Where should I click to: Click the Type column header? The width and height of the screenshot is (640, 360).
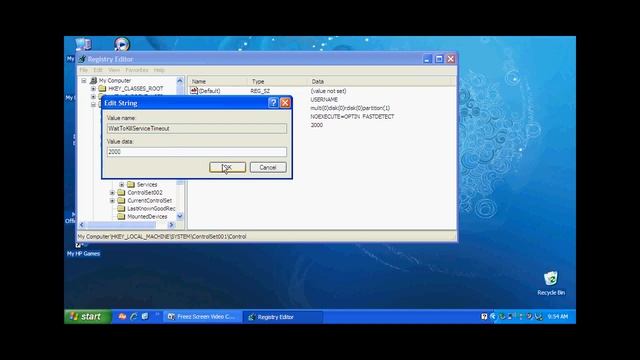pos(277,82)
